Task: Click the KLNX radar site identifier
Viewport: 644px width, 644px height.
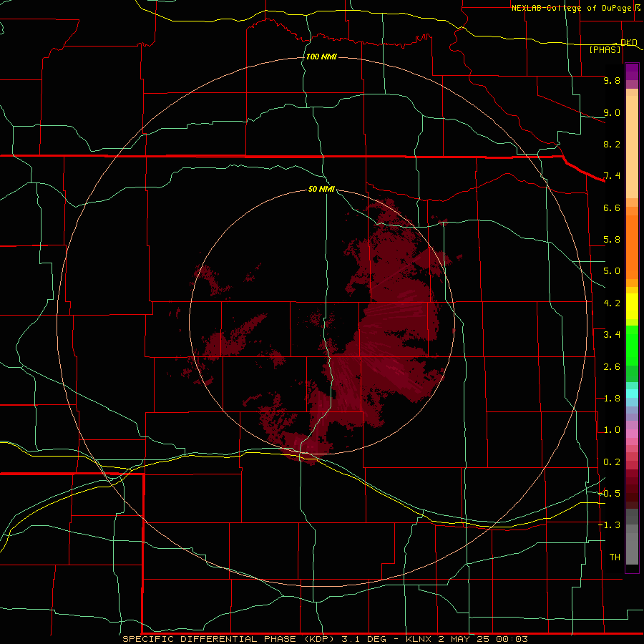Action: pos(419,639)
